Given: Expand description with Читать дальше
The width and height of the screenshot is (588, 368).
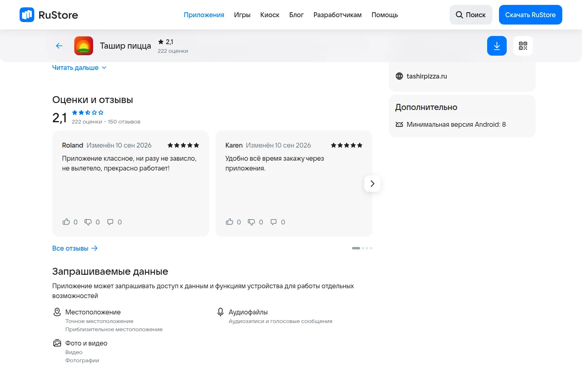Looking at the screenshot, I should 79,68.
